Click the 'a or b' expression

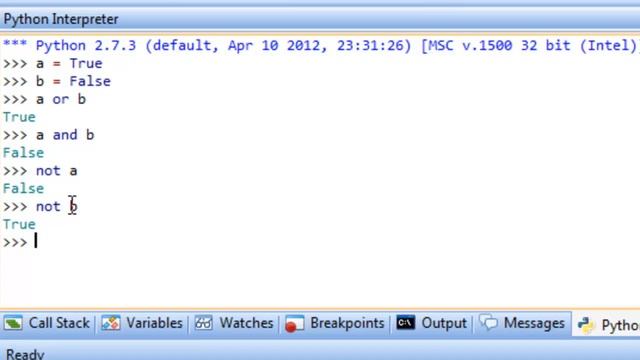[x=61, y=99]
